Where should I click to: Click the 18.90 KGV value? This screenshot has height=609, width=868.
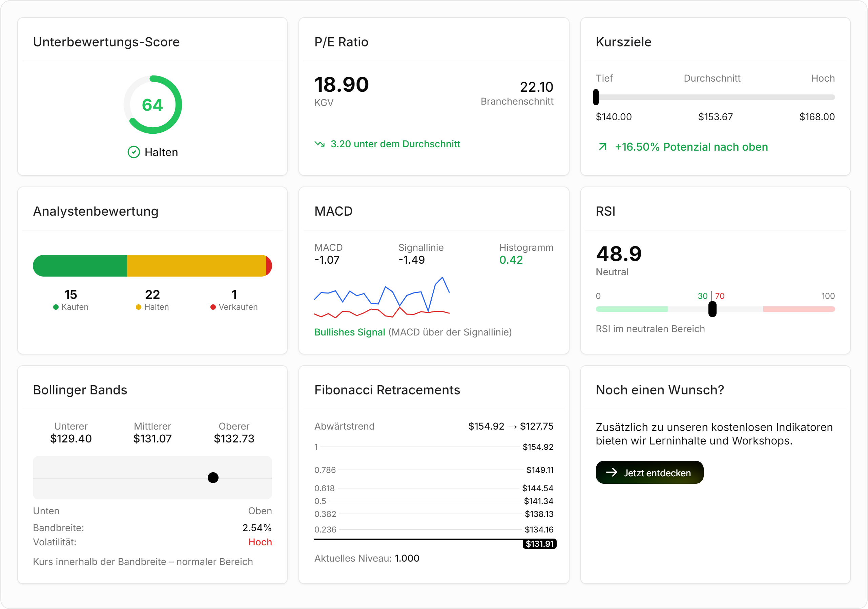342,84
